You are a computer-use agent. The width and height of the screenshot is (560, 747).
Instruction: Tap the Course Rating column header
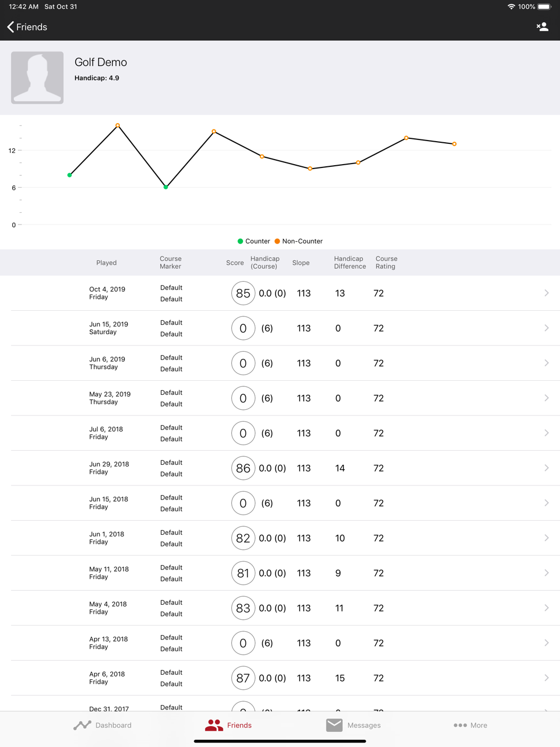point(386,263)
